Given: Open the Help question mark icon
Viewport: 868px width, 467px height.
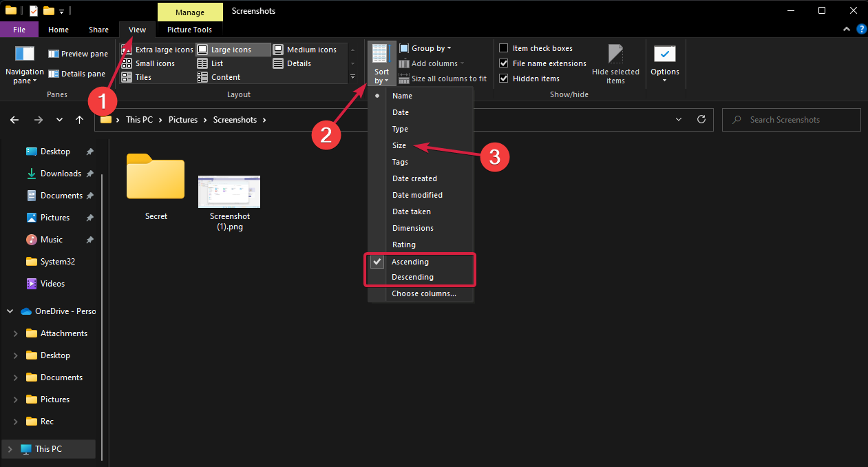Looking at the screenshot, I should coord(861,30).
